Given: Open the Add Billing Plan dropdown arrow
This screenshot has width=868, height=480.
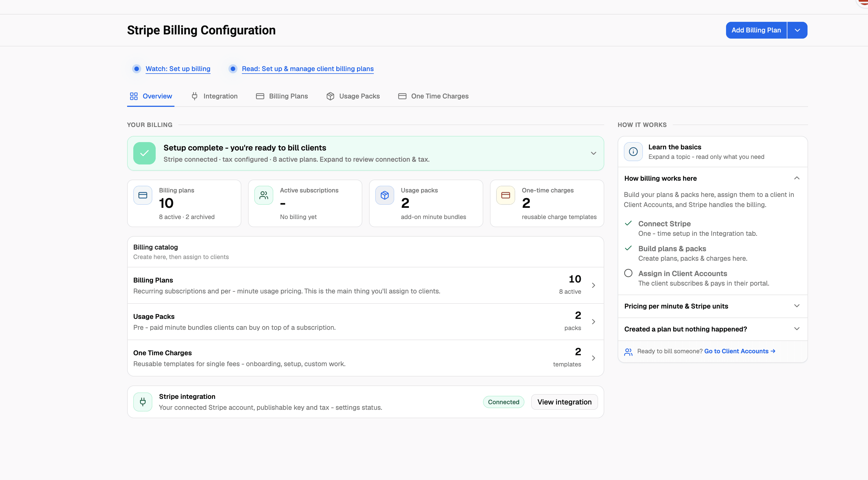Looking at the screenshot, I should tap(797, 30).
